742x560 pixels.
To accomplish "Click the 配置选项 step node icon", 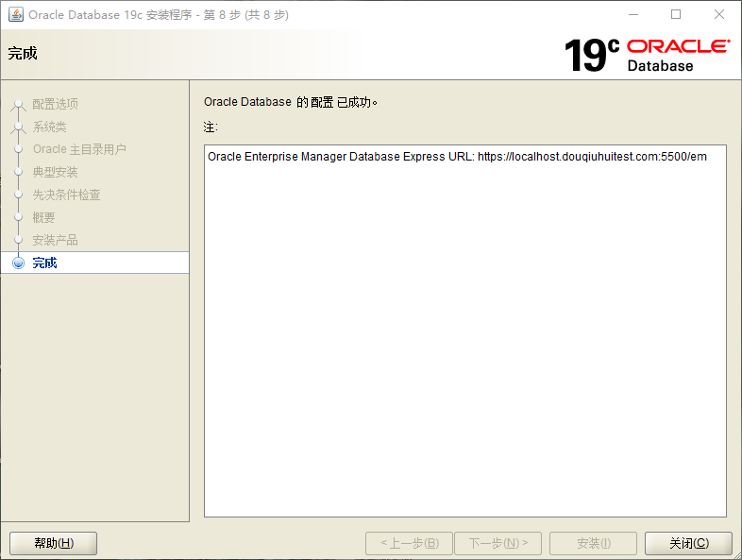I will click(19, 104).
